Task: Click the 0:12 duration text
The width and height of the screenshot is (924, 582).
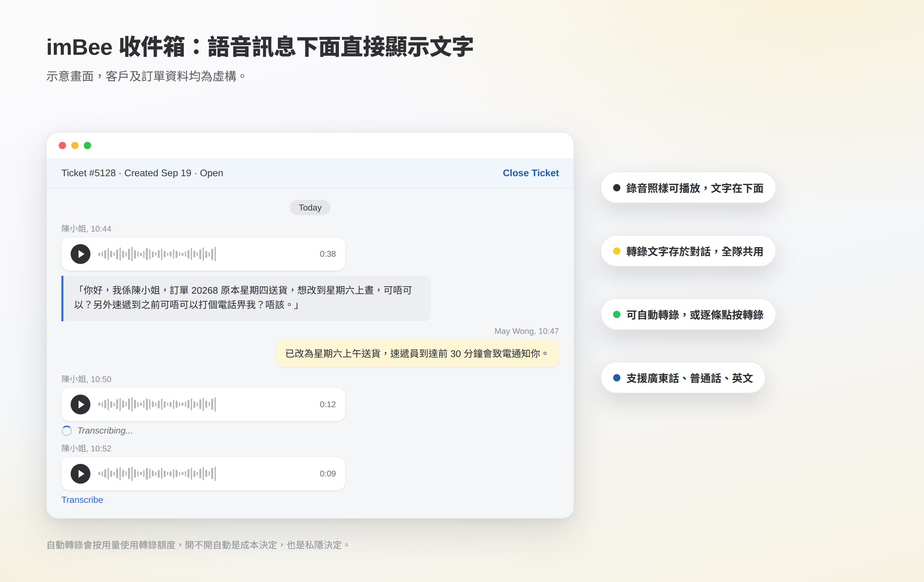Action: point(328,404)
